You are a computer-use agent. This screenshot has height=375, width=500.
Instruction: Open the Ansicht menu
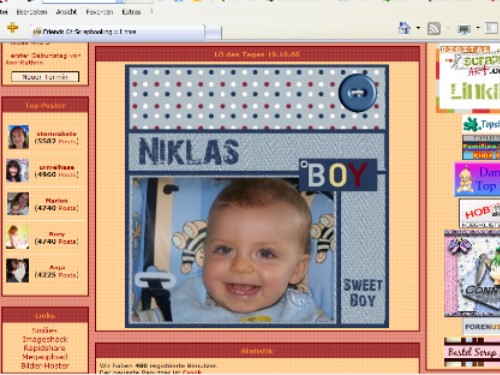pyautogui.click(x=66, y=12)
